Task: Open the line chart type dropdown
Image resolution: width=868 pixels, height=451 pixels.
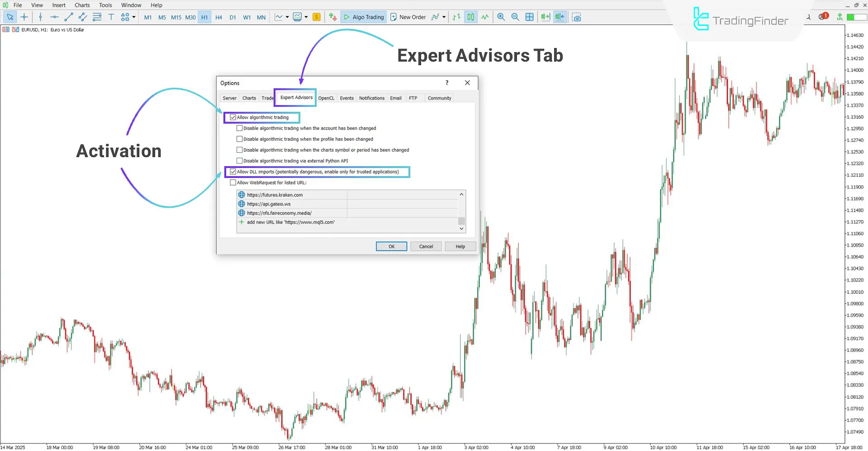Action: click(287, 17)
